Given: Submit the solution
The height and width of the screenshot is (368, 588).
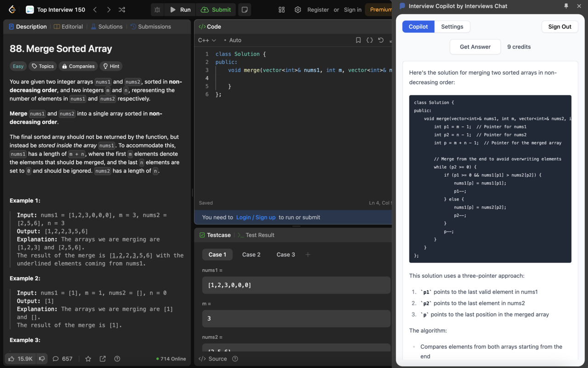Looking at the screenshot, I should [216, 10].
